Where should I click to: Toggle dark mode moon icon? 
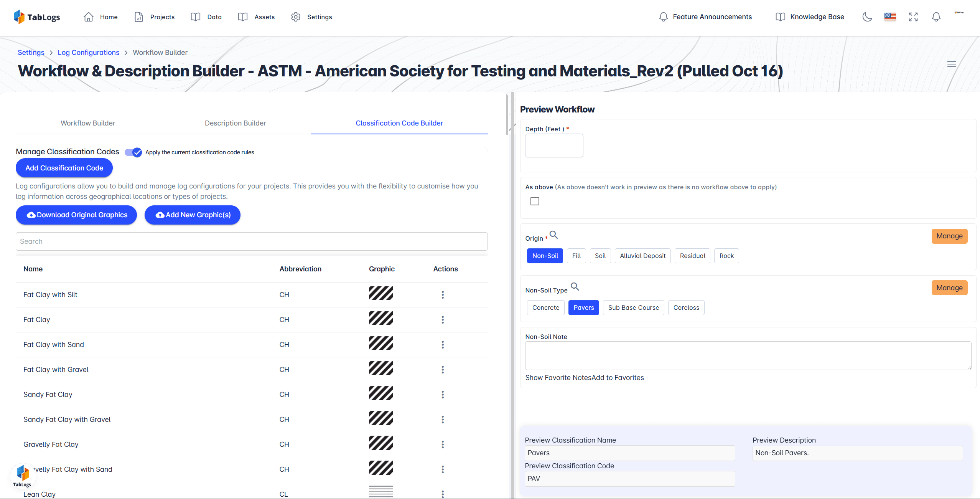coord(867,17)
